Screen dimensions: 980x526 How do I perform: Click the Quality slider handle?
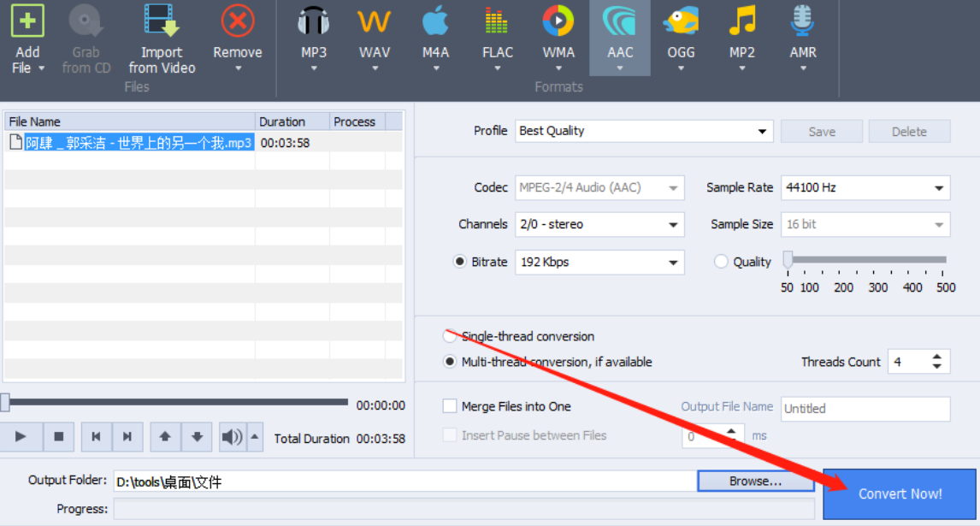(x=788, y=259)
